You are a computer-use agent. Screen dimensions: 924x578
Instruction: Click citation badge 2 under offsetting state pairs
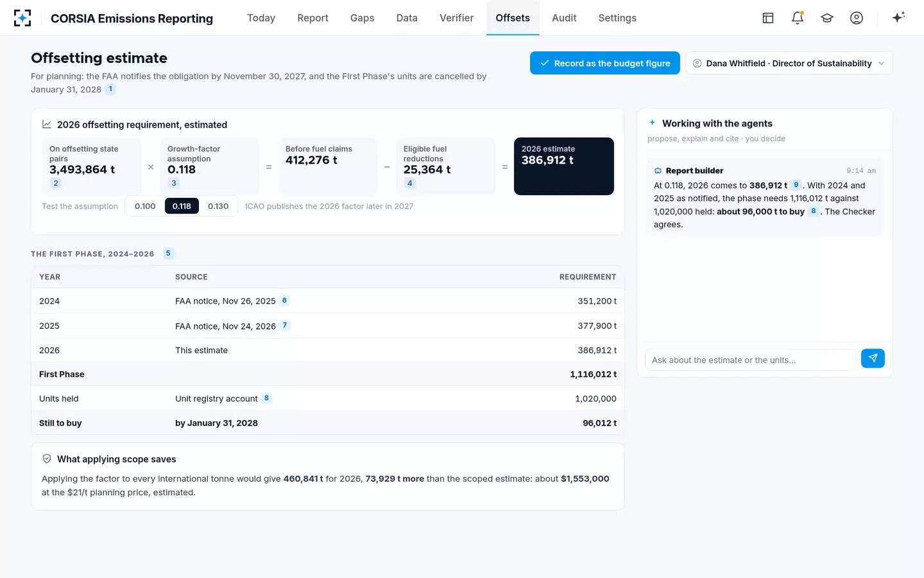56,184
